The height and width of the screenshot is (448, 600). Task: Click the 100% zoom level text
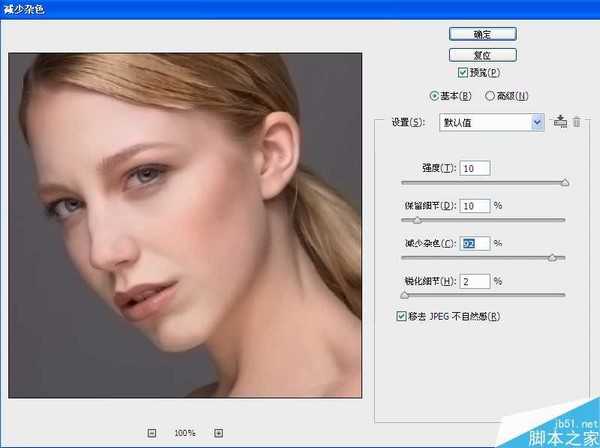[185, 433]
